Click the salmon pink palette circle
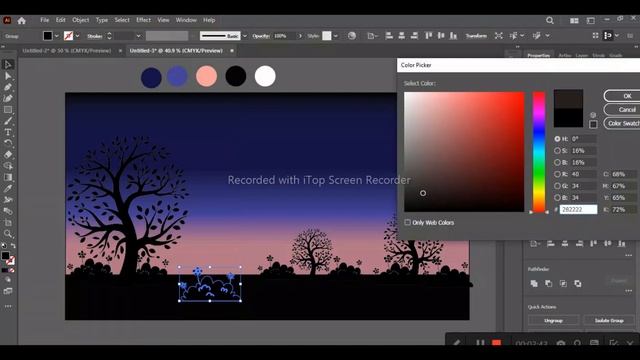Image resolution: width=640 pixels, height=360 pixels. click(x=207, y=76)
